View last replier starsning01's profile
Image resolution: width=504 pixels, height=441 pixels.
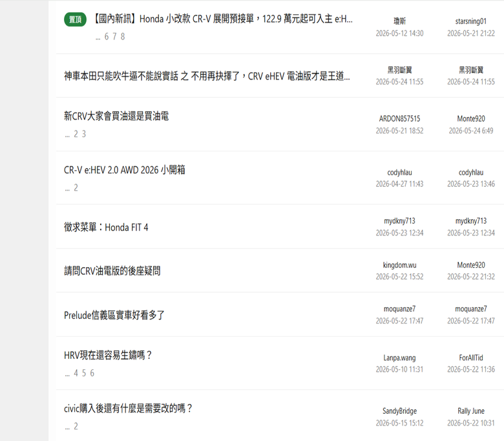471,21
